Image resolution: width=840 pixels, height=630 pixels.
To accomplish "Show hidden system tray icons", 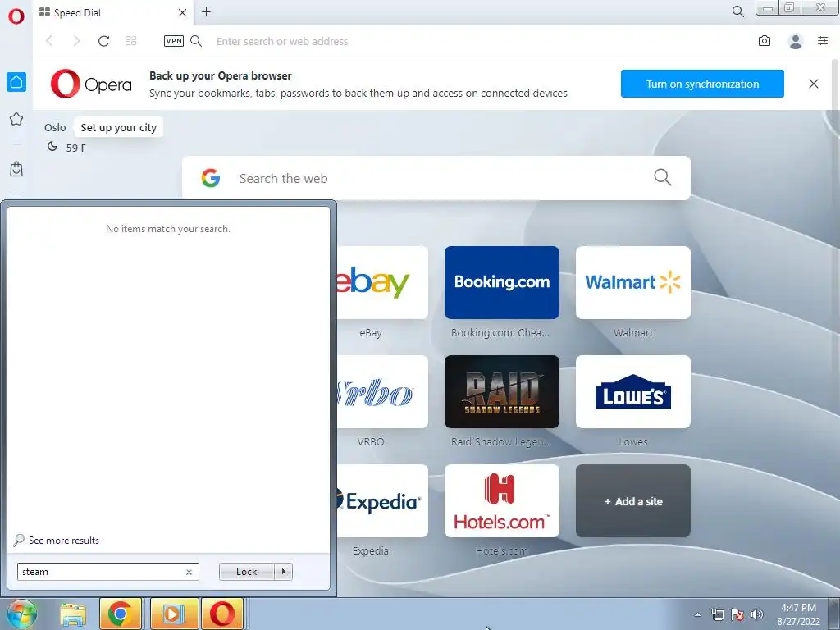I will (697, 614).
